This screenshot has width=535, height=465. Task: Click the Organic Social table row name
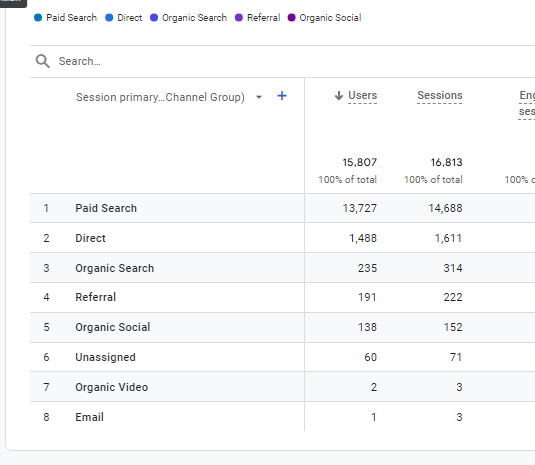pos(113,327)
